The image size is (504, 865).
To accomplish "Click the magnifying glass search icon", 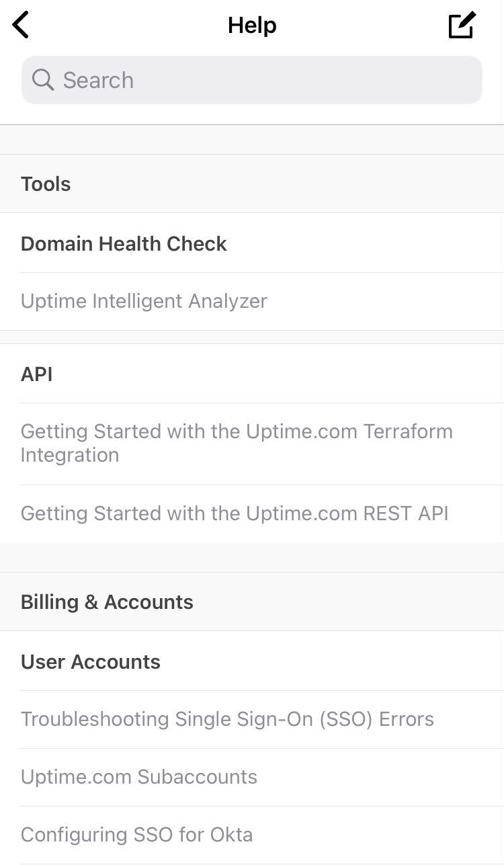I will [x=43, y=80].
